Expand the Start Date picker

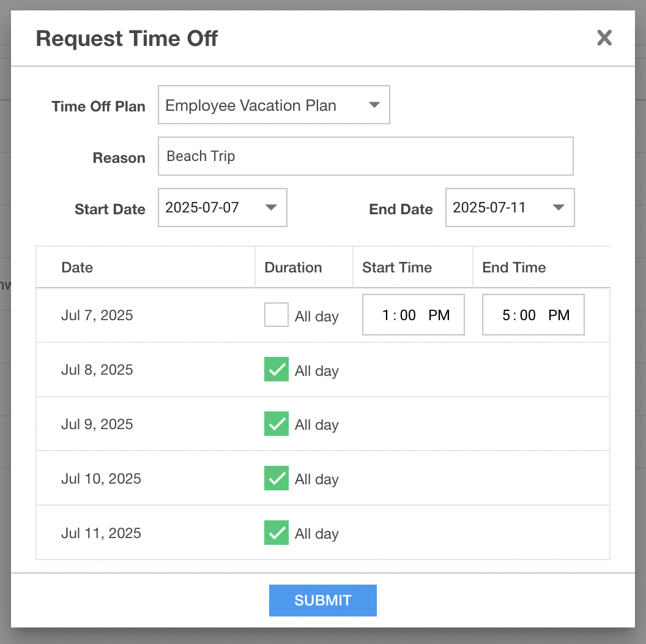click(222, 208)
